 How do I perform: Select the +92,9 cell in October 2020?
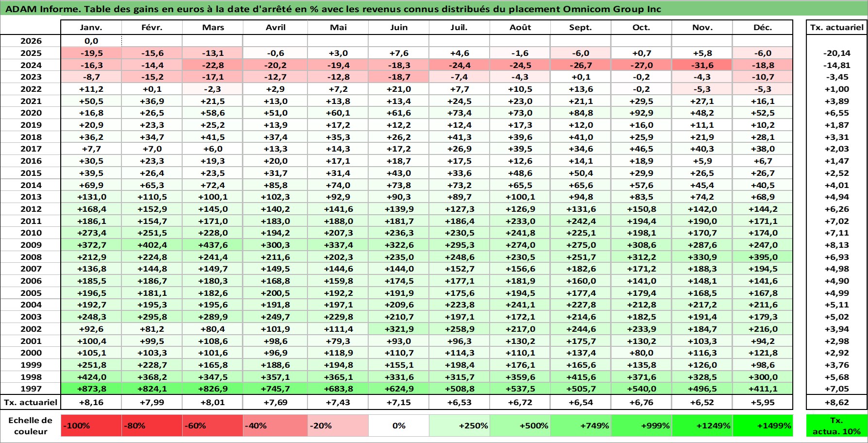coord(641,113)
